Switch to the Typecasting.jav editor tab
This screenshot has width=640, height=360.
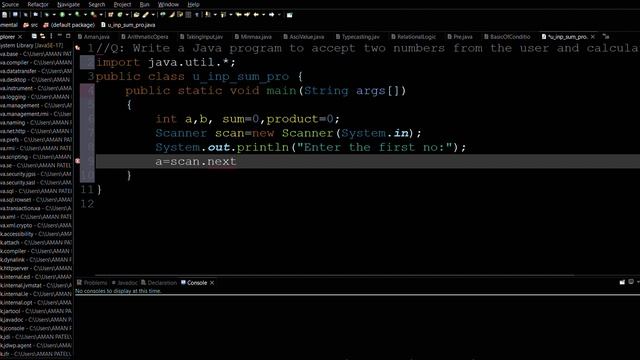[358, 37]
